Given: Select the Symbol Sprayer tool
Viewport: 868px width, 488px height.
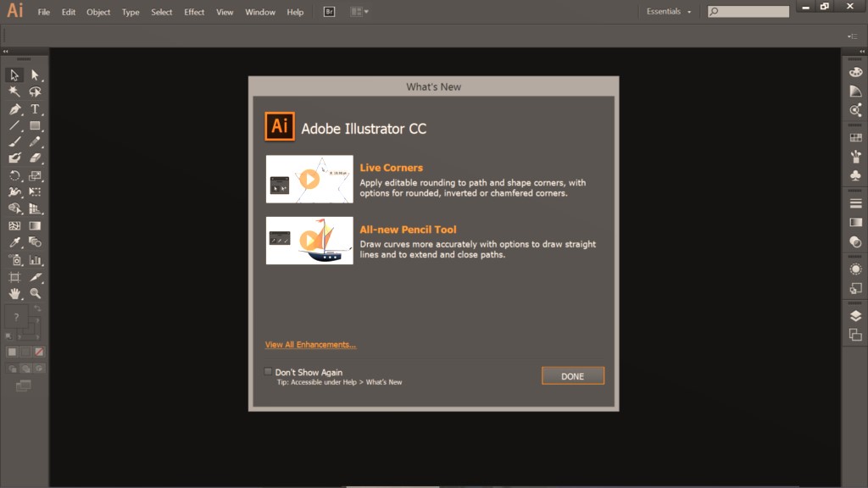Looking at the screenshot, I should (14, 260).
